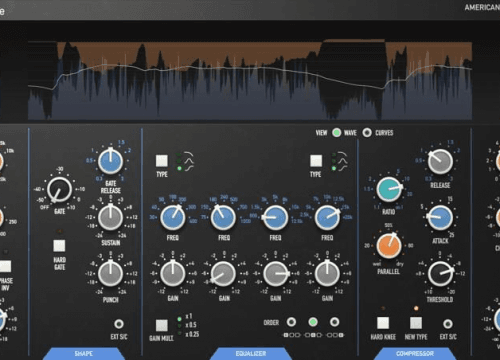The width and height of the screenshot is (500, 360).
Task: Click the grey compressor Release knob
Action: [x=440, y=162]
